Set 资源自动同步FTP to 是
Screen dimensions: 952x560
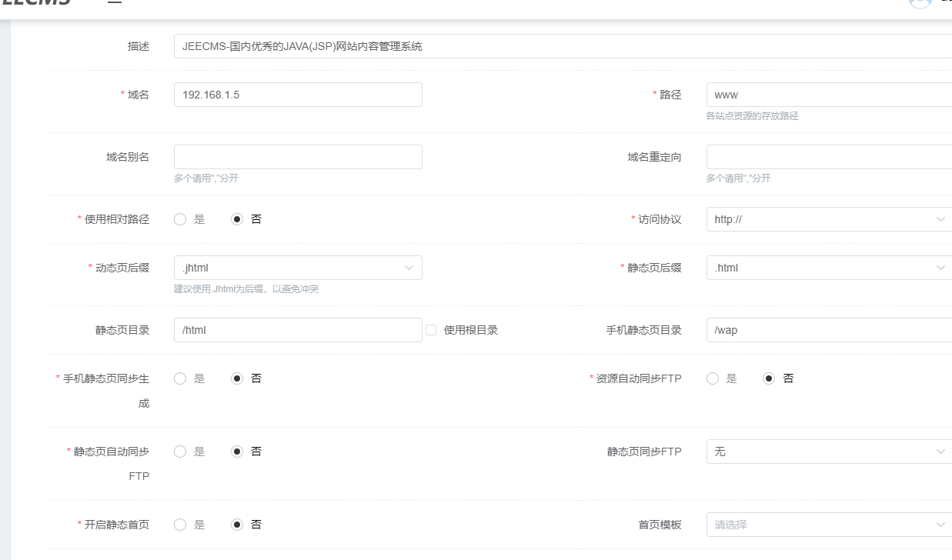click(713, 378)
